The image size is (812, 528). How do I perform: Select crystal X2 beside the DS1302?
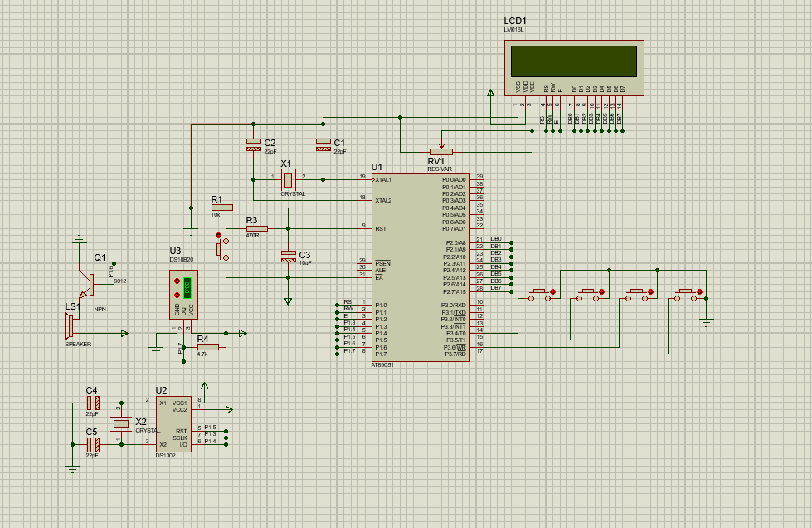pos(121,424)
